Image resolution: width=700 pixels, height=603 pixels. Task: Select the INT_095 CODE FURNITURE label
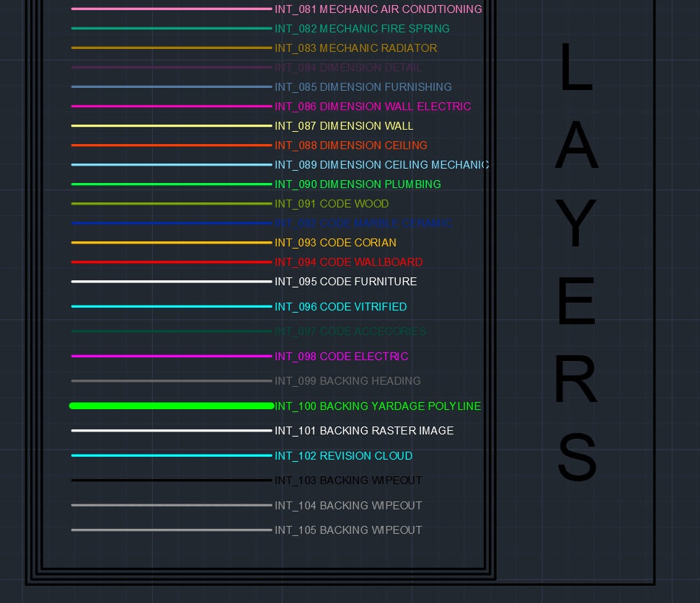tap(345, 282)
